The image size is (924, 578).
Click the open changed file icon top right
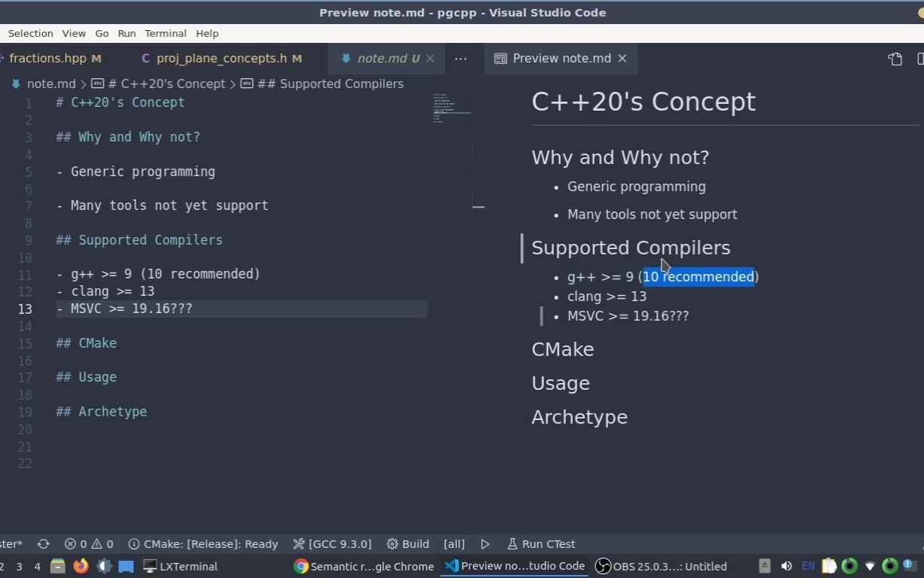[x=895, y=59]
